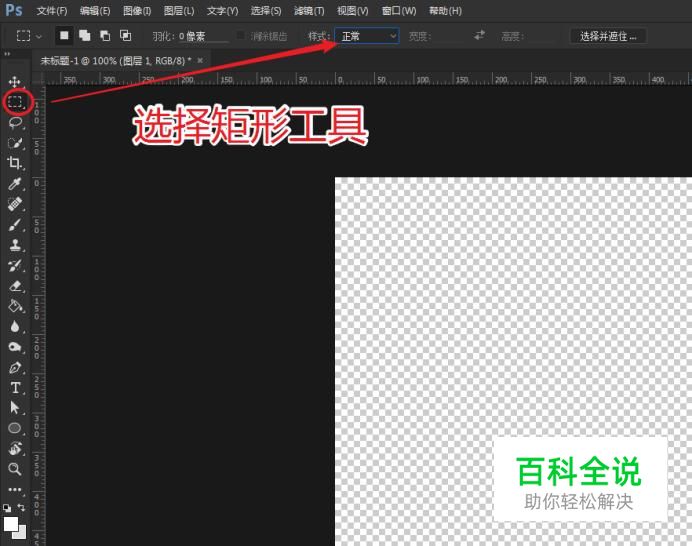
Task: Toggle the 消除锯齿 checkbox
Action: click(241, 35)
